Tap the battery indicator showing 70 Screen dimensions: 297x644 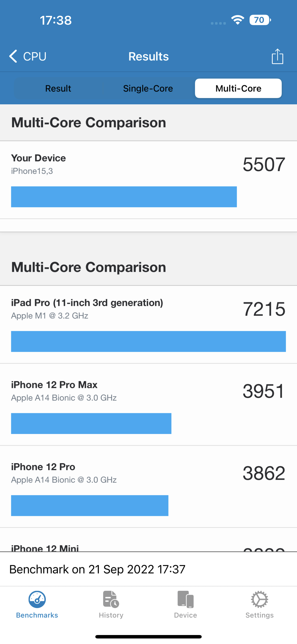[x=260, y=20]
